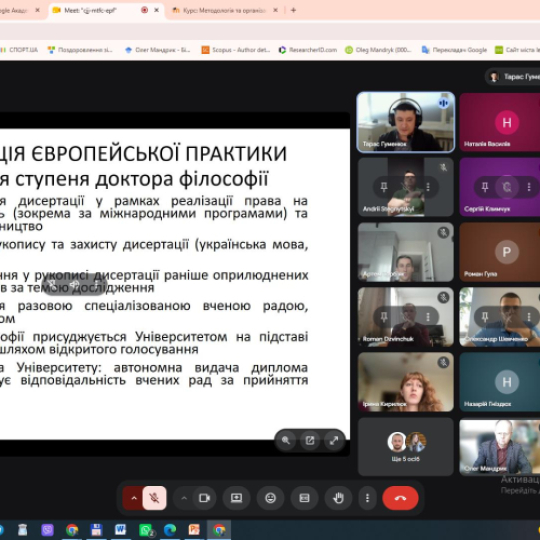Pin Roman Dzvinchuk's tile
The width and height of the screenshot is (540, 540).
pos(384,317)
